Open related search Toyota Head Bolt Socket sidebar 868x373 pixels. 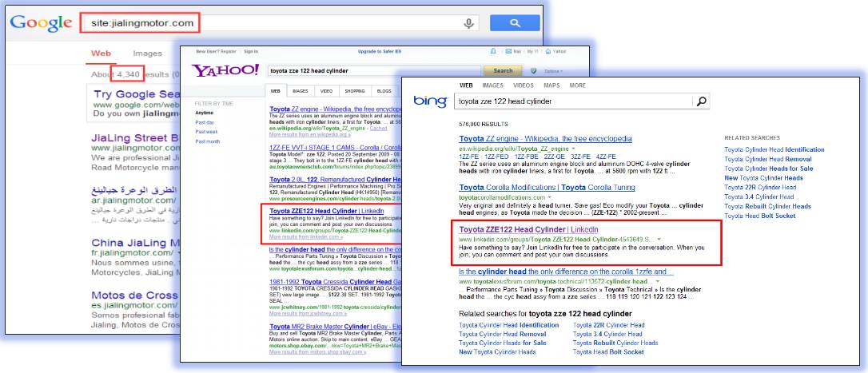pos(759,216)
